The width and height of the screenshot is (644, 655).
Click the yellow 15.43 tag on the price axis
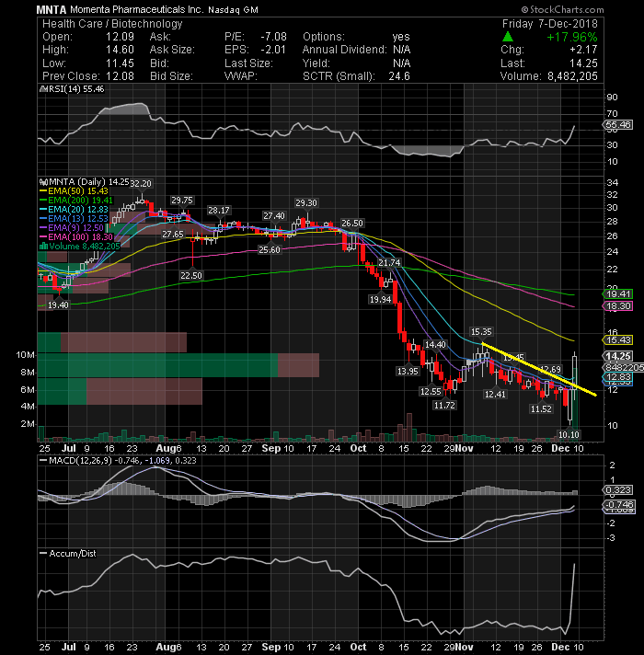618,339
